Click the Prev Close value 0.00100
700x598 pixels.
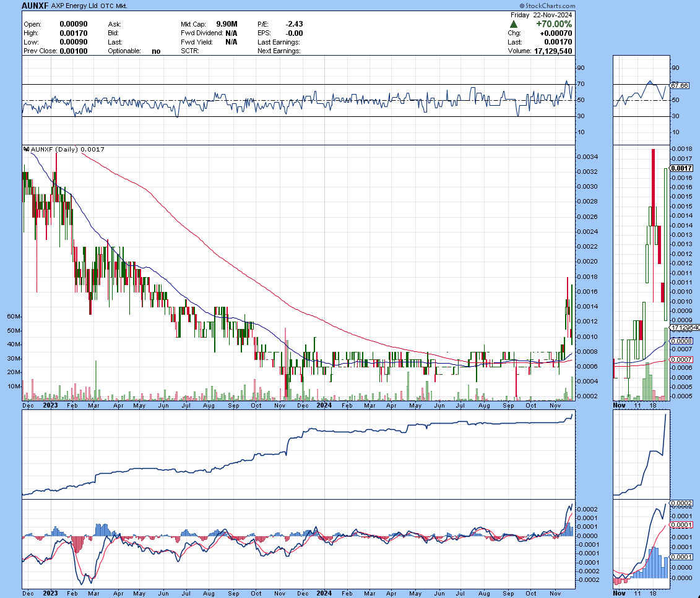(x=74, y=51)
